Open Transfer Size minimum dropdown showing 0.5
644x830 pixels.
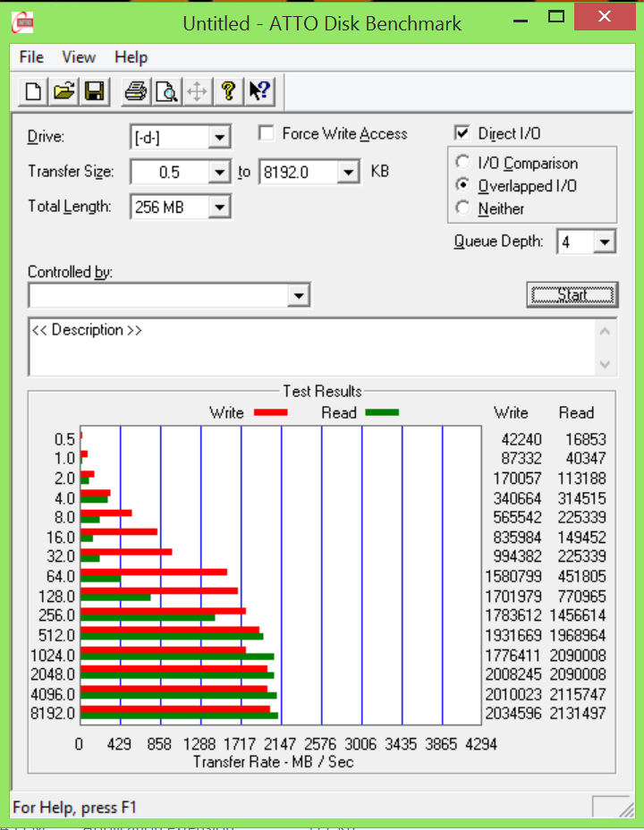pos(218,172)
